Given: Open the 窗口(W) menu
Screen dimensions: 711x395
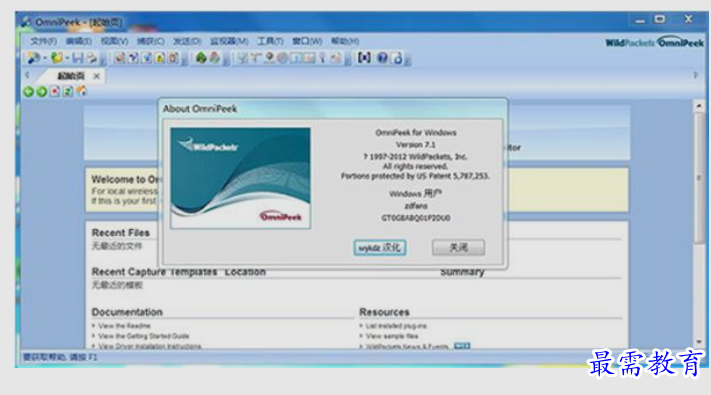Looking at the screenshot, I should point(307,41).
